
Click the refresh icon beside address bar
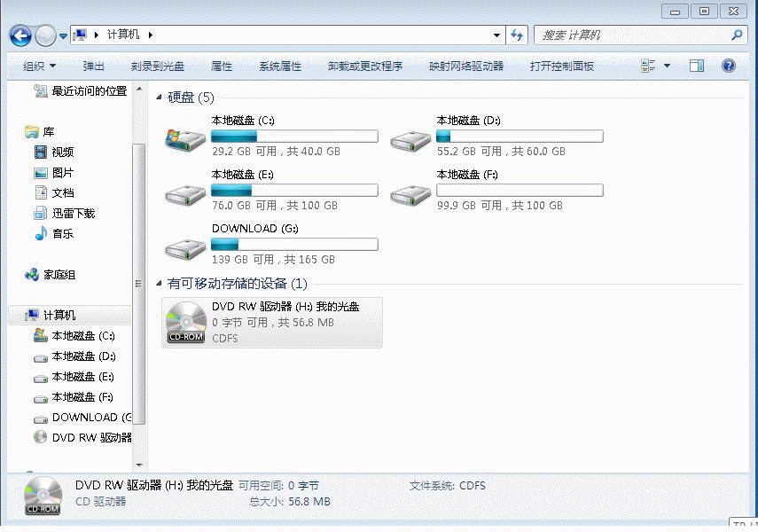point(517,36)
